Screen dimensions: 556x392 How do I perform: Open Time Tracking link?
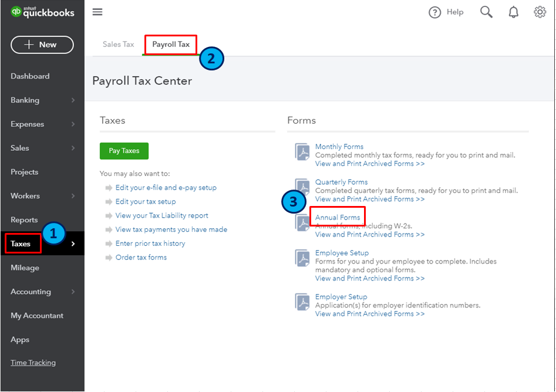pos(33,363)
